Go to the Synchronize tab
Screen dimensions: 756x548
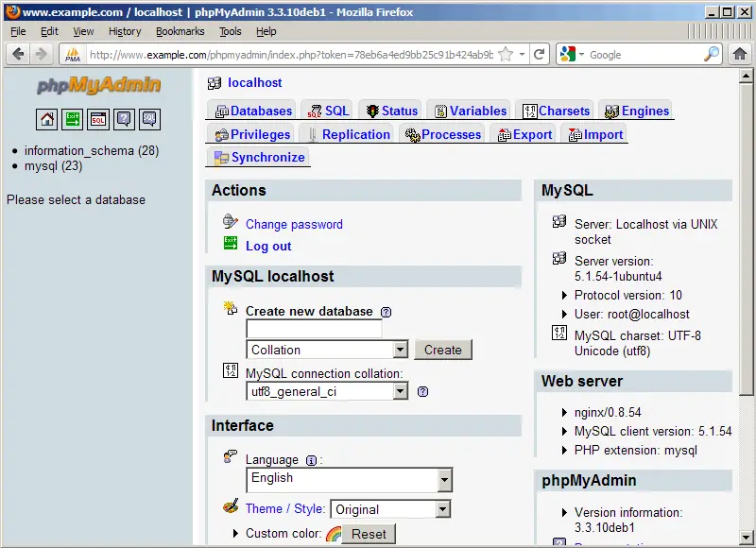(x=259, y=157)
